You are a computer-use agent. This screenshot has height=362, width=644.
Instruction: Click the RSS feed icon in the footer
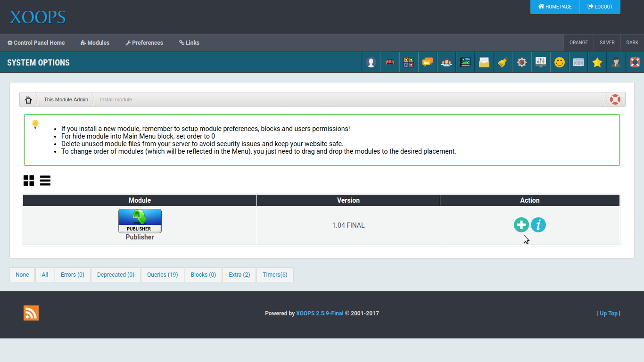[31, 313]
